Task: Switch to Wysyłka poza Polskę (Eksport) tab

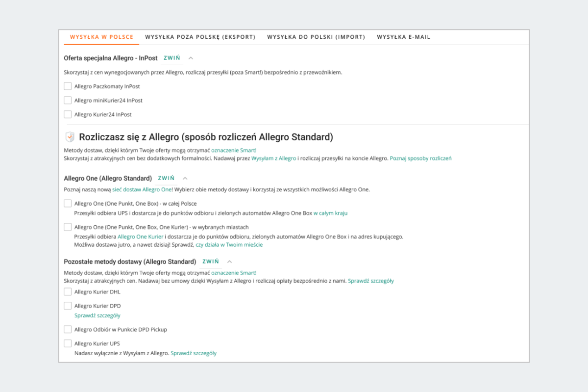Action: pos(200,37)
